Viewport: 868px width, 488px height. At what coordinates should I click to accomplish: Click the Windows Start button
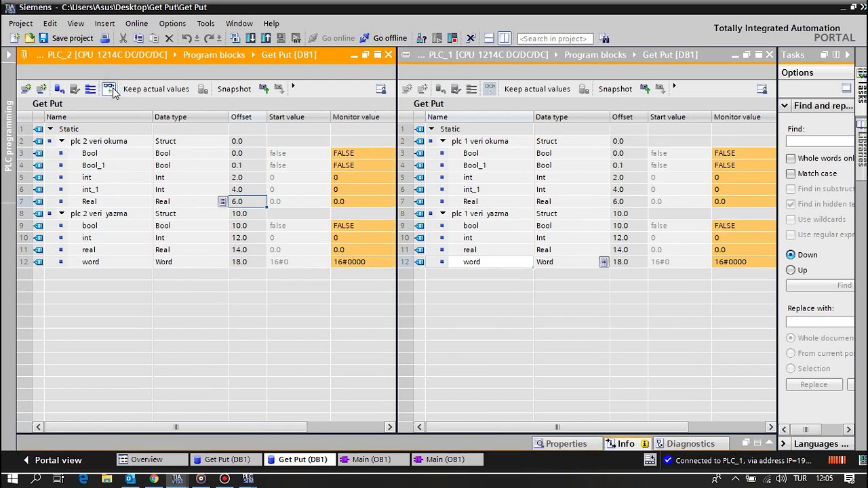click(x=12, y=479)
